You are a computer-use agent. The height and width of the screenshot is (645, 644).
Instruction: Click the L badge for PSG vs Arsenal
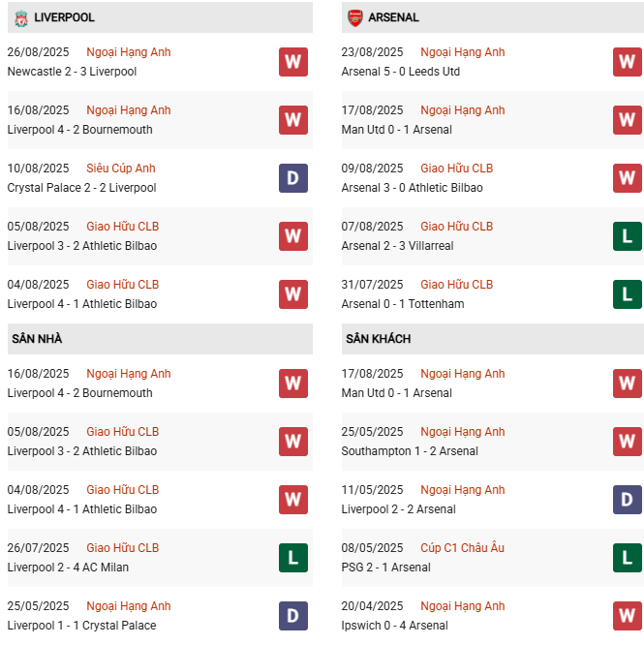point(628,558)
